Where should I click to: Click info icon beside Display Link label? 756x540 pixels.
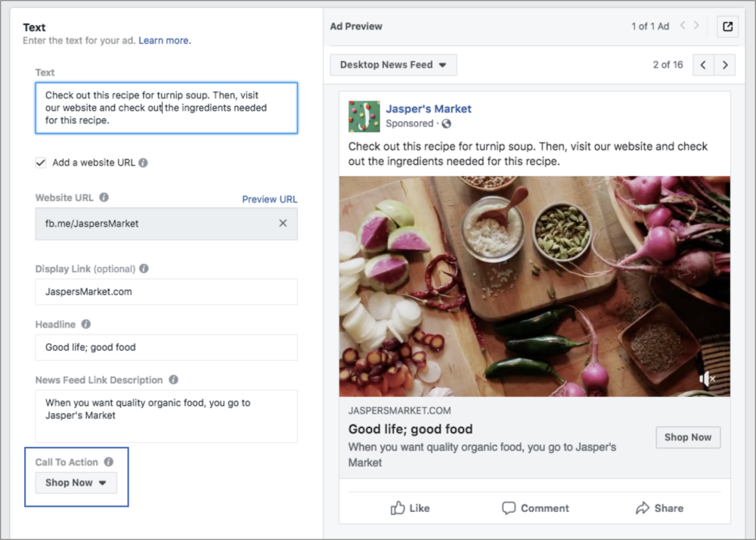144,268
